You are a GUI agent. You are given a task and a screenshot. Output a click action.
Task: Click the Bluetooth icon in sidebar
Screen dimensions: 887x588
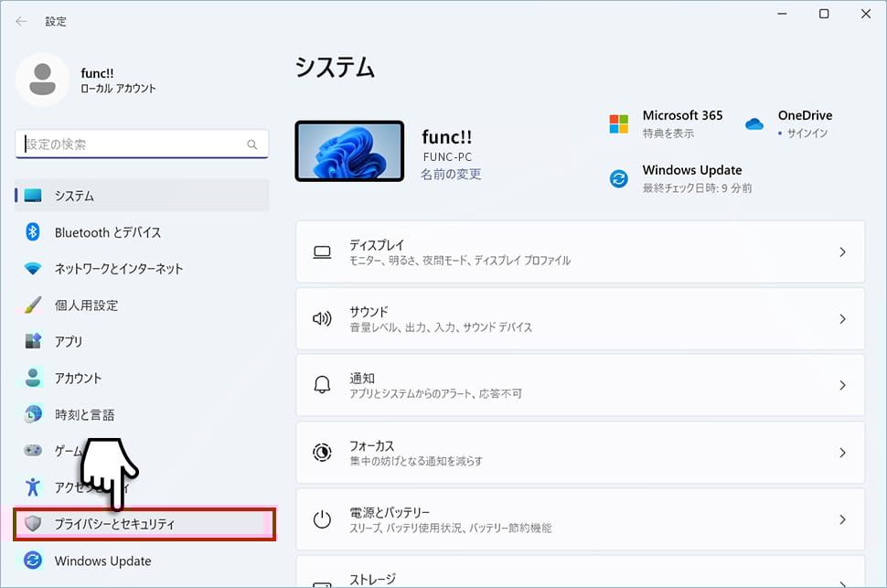point(33,232)
